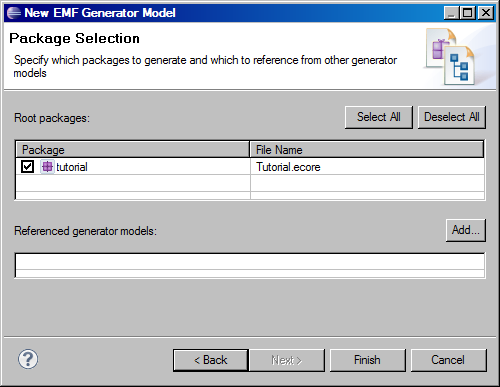The height and width of the screenshot is (387, 500).
Task: Cancel the wizard
Action: click(448, 360)
